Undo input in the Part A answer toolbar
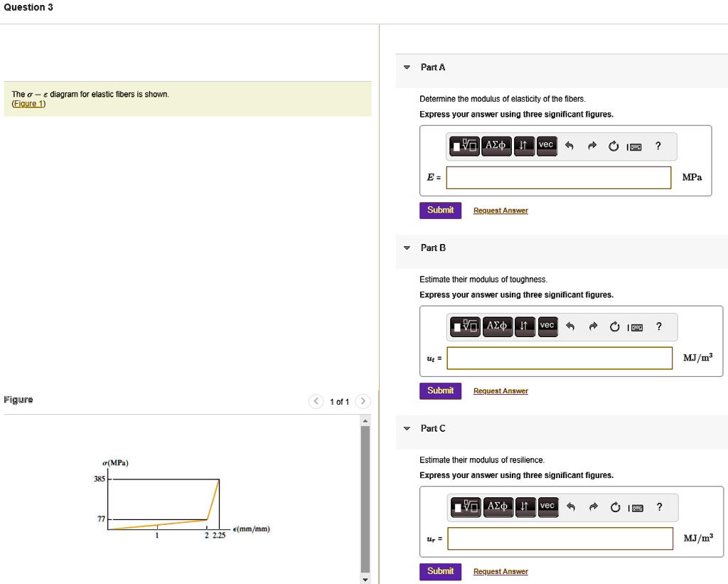728x584 pixels. click(x=569, y=146)
